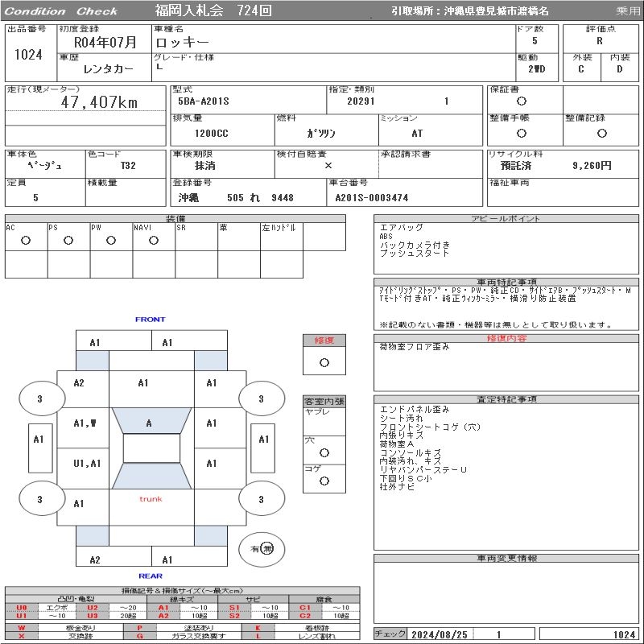Click the blue FRONT label above the diagram

click(x=150, y=320)
